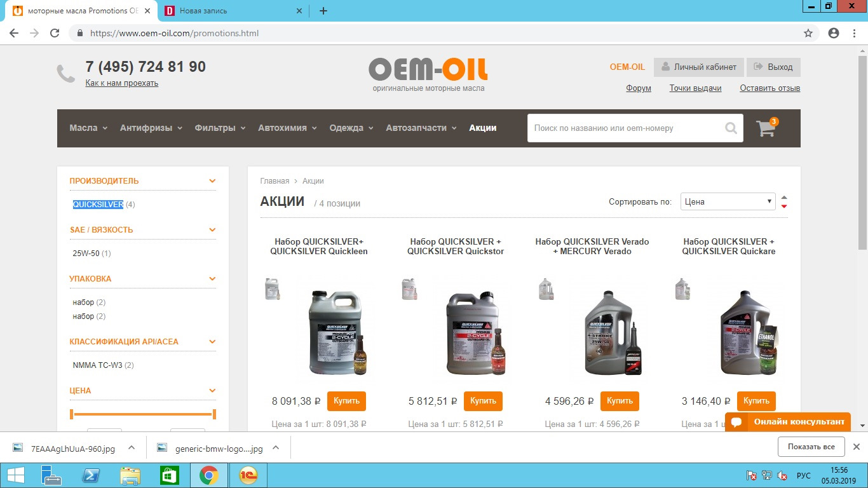Open 'Как к нам проехать' directions link

click(x=122, y=83)
